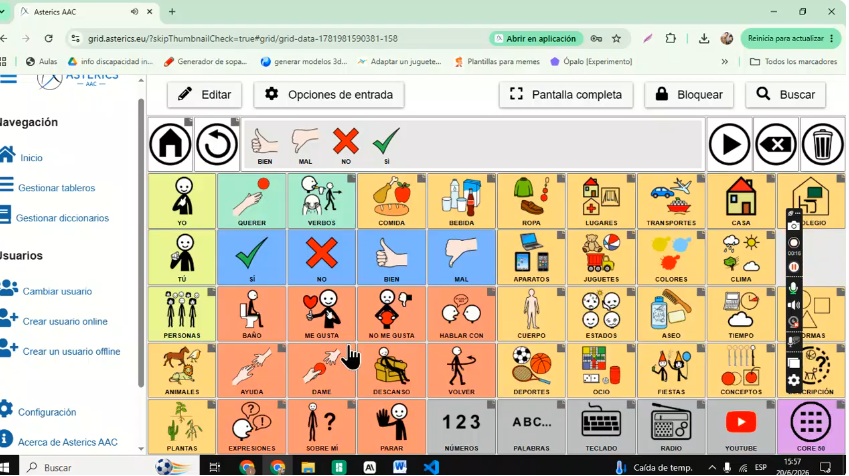Open the BEBIDA drinks category
The width and height of the screenshot is (849, 476).
pyautogui.click(x=461, y=201)
